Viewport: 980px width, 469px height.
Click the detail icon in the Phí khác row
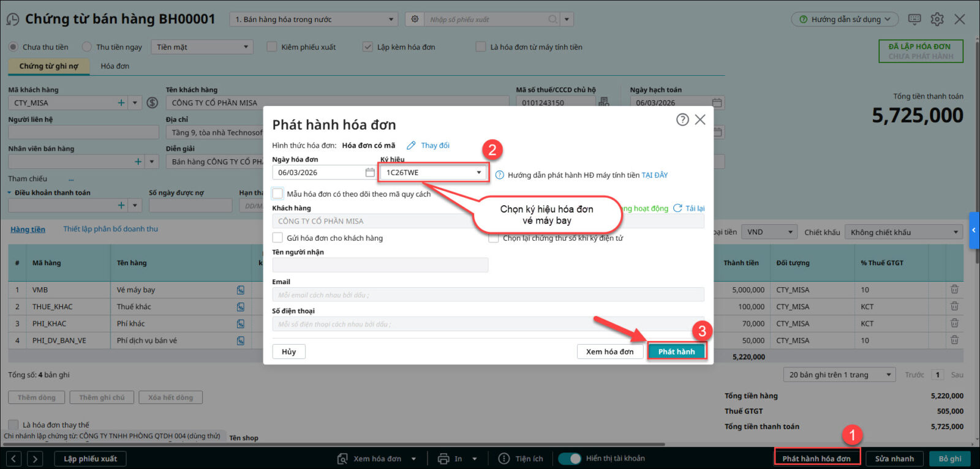(241, 324)
